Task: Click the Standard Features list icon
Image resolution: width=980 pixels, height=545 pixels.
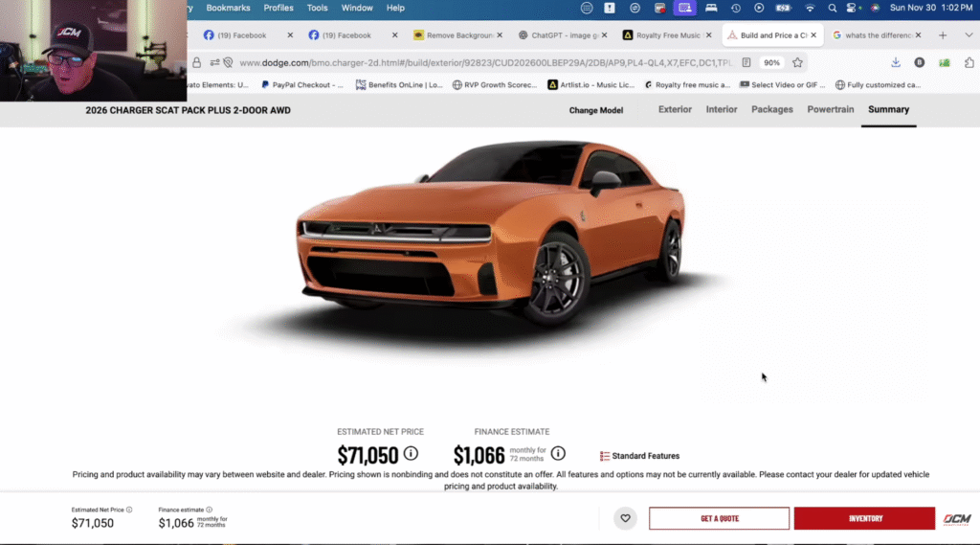Action: point(605,456)
